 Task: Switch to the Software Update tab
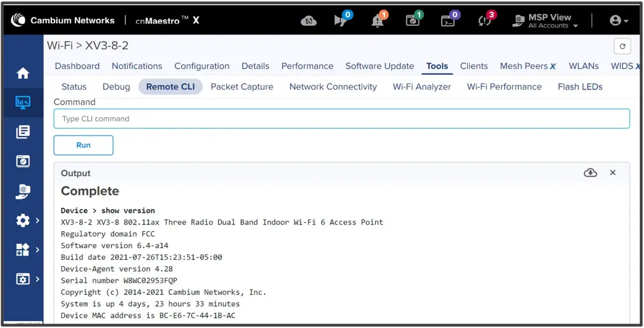[x=380, y=66]
